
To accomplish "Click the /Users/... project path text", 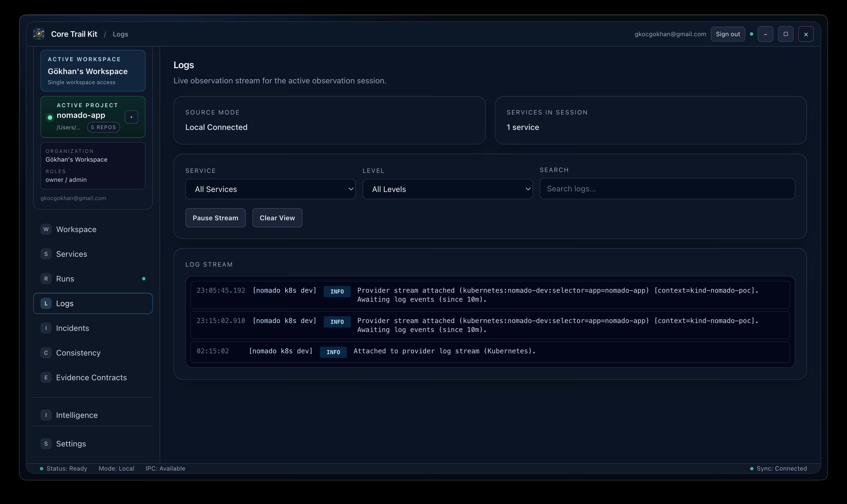I will (69, 127).
